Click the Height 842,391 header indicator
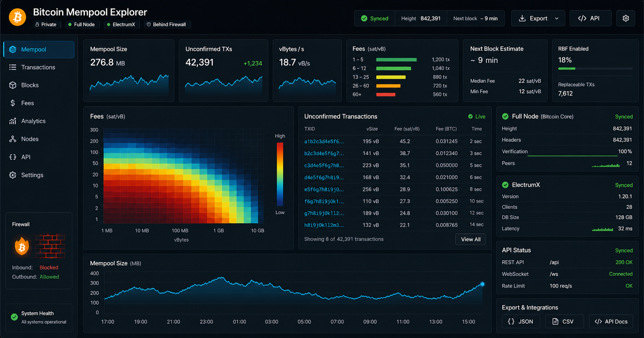 (421, 18)
